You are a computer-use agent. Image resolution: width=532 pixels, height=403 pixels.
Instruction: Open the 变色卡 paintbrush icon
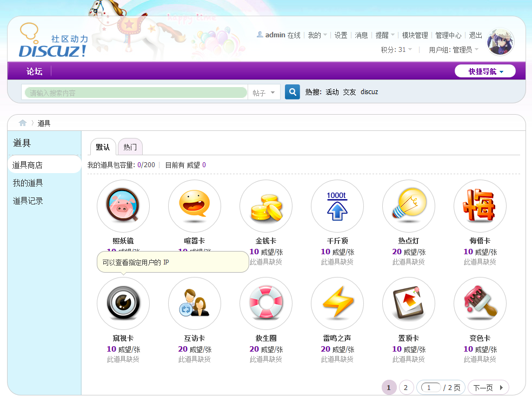(x=480, y=303)
